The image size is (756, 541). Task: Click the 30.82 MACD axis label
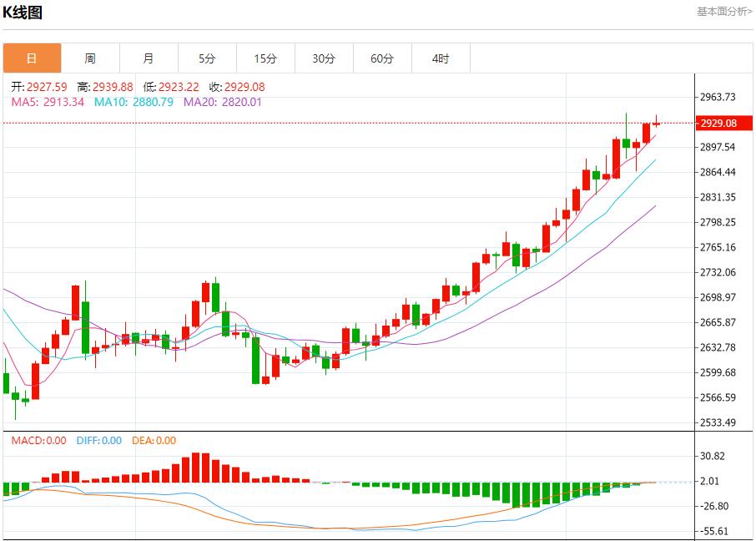click(712, 456)
